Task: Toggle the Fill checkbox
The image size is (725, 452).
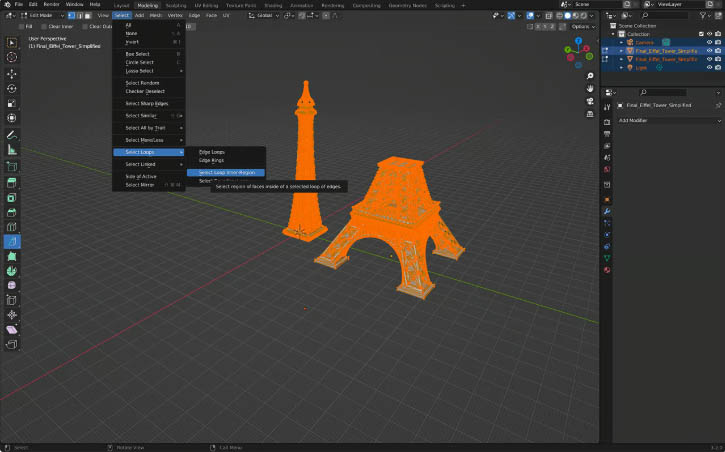Action: [23, 27]
